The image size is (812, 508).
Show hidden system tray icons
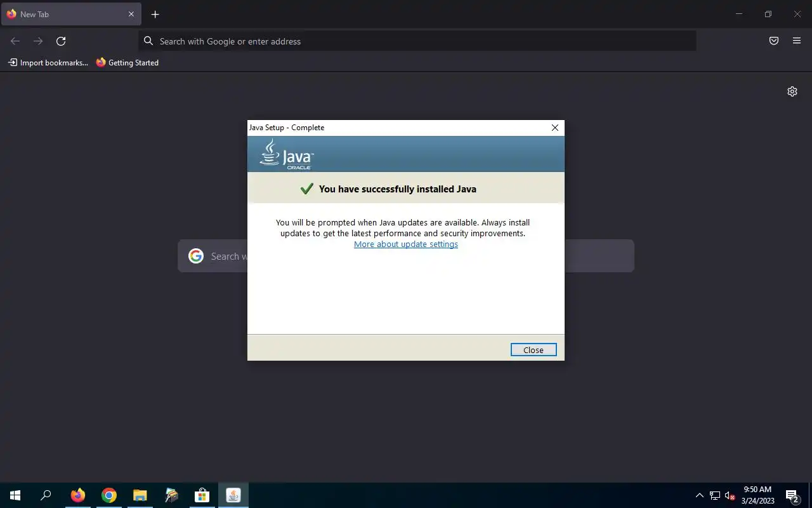[x=700, y=495]
